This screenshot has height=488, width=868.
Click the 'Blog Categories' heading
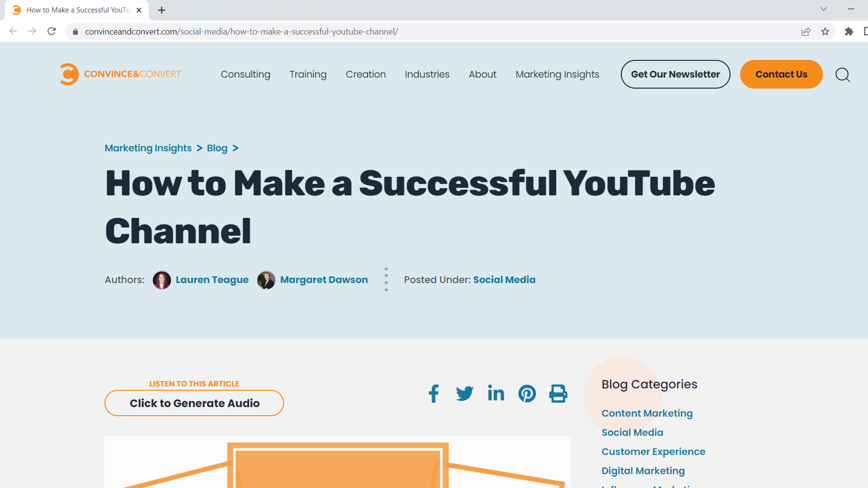tap(649, 384)
